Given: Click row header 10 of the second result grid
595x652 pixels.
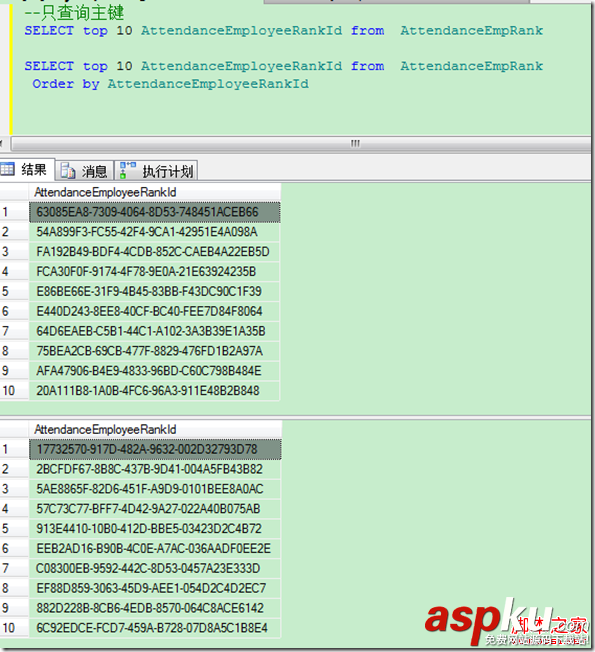Looking at the screenshot, I should pyautogui.click(x=14, y=628).
